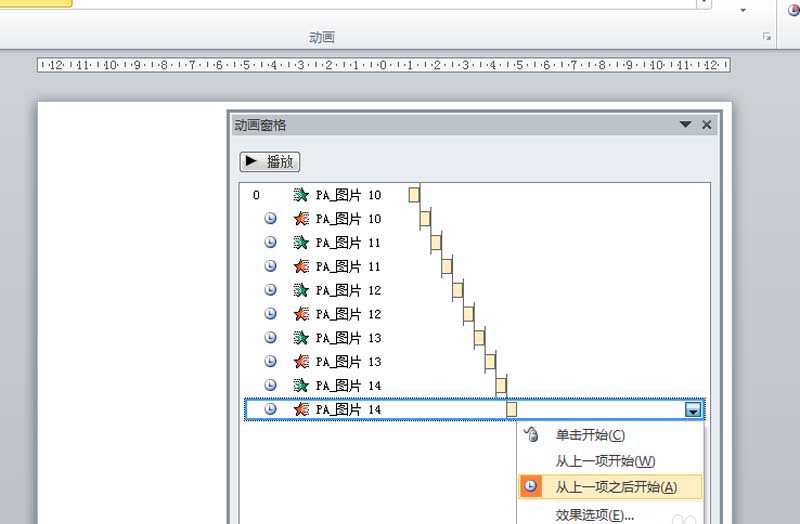The image size is (800, 524).
Task: Click clock icon on the exit PA_图片 11 row
Action: pos(270,266)
